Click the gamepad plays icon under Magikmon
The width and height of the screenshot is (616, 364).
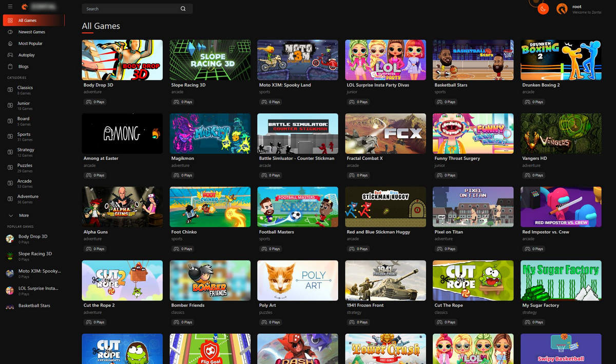tap(176, 175)
